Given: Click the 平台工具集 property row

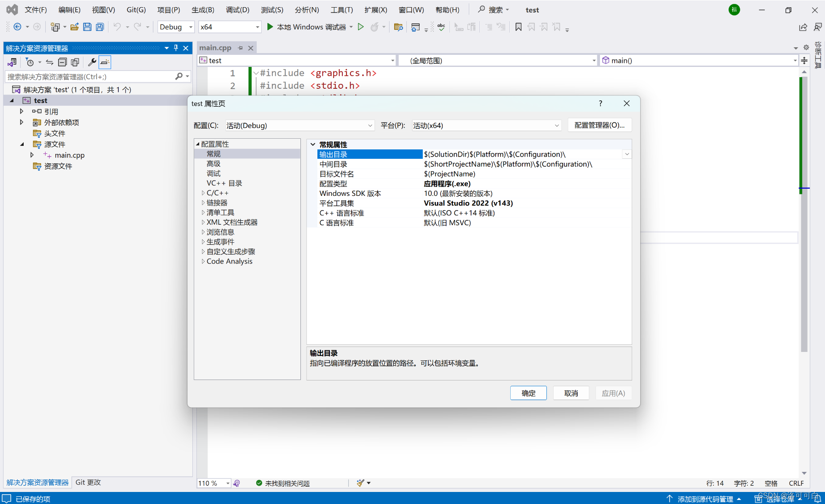Looking at the screenshot, I should coord(474,203).
